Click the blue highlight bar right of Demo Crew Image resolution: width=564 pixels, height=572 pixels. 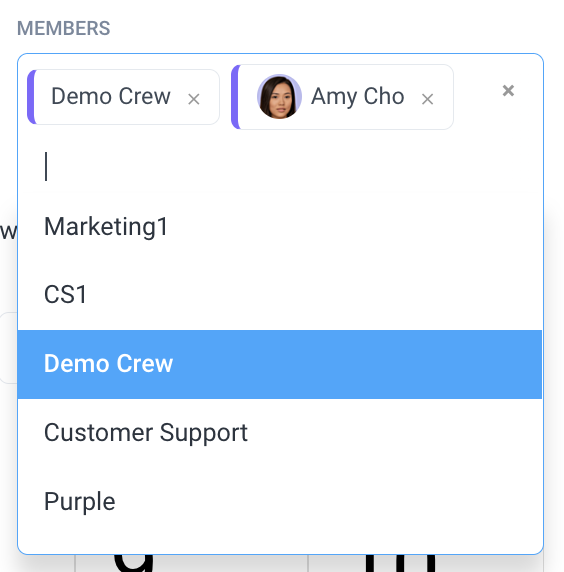[358, 364]
